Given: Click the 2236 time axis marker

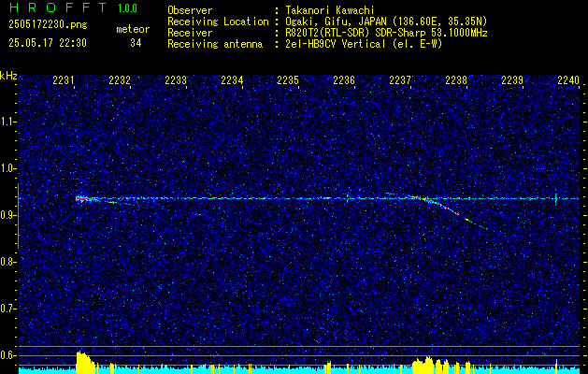Looking at the screenshot, I should 344,79.
